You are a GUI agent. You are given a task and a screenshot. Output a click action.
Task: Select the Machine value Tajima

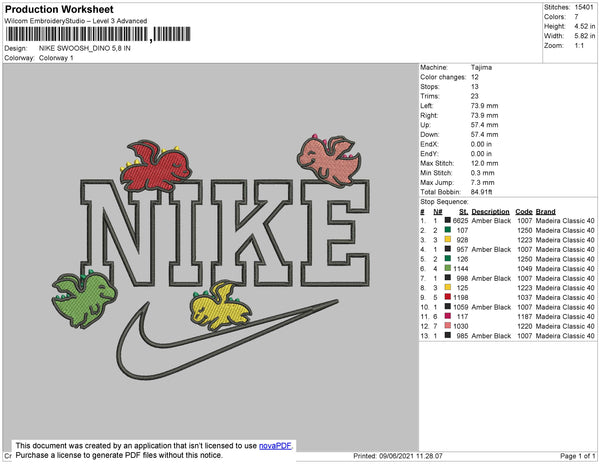tap(481, 67)
